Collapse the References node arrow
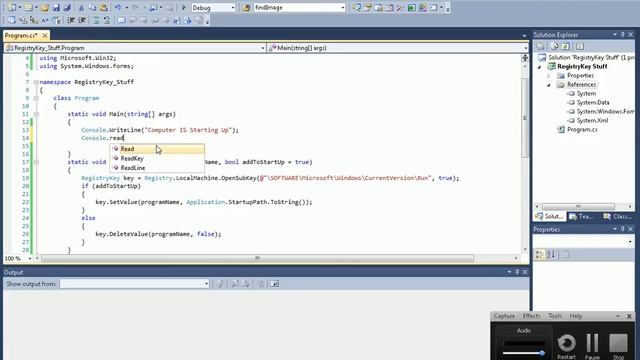The width and height of the screenshot is (640, 360). pyautogui.click(x=549, y=85)
